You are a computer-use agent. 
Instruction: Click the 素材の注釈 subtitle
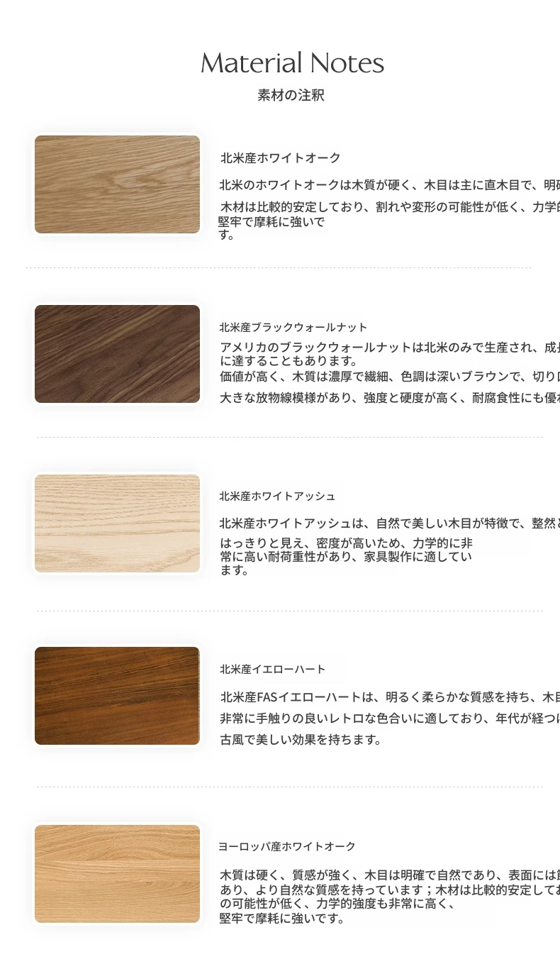(x=291, y=95)
